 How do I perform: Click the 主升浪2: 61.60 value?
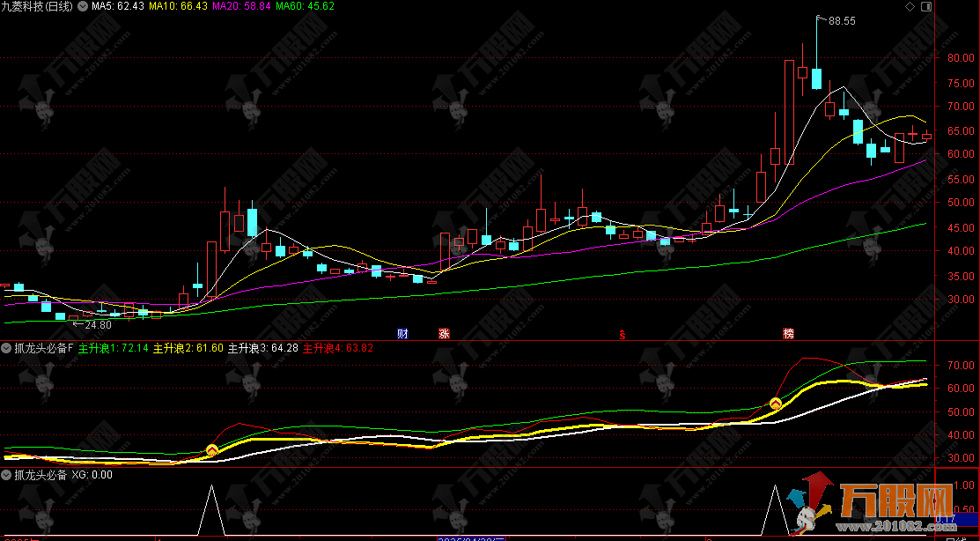[188, 348]
